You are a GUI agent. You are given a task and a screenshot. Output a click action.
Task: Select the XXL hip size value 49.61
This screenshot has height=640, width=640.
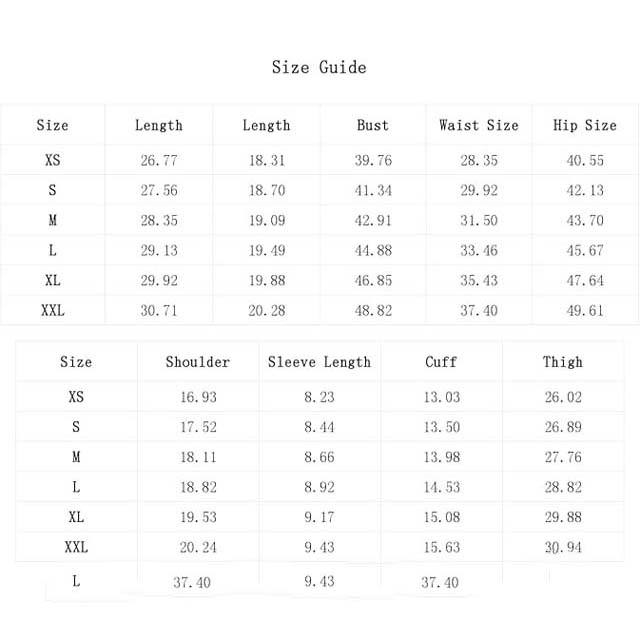pyautogui.click(x=585, y=311)
